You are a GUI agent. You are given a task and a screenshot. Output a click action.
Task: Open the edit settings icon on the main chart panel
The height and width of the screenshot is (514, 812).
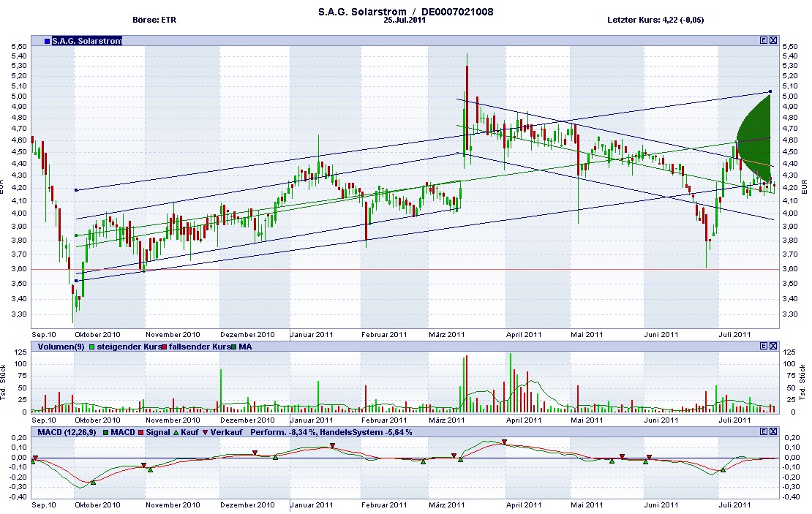click(762, 40)
